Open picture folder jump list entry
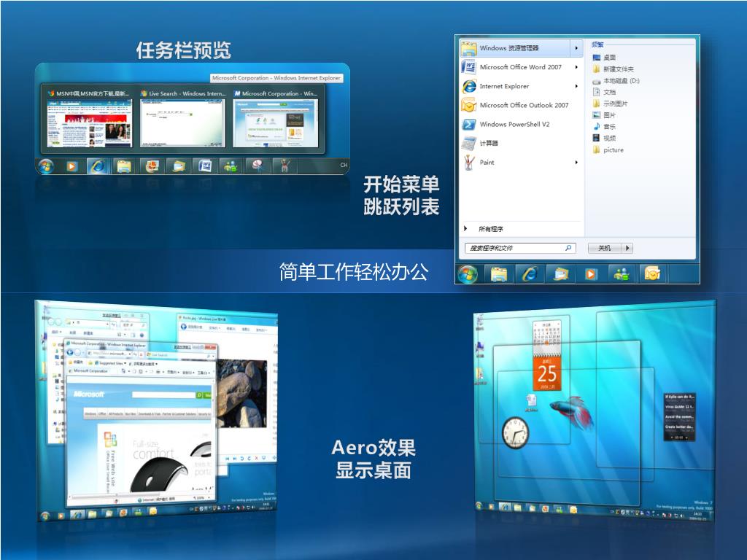Image resolution: width=747 pixels, height=560 pixels. click(608, 149)
